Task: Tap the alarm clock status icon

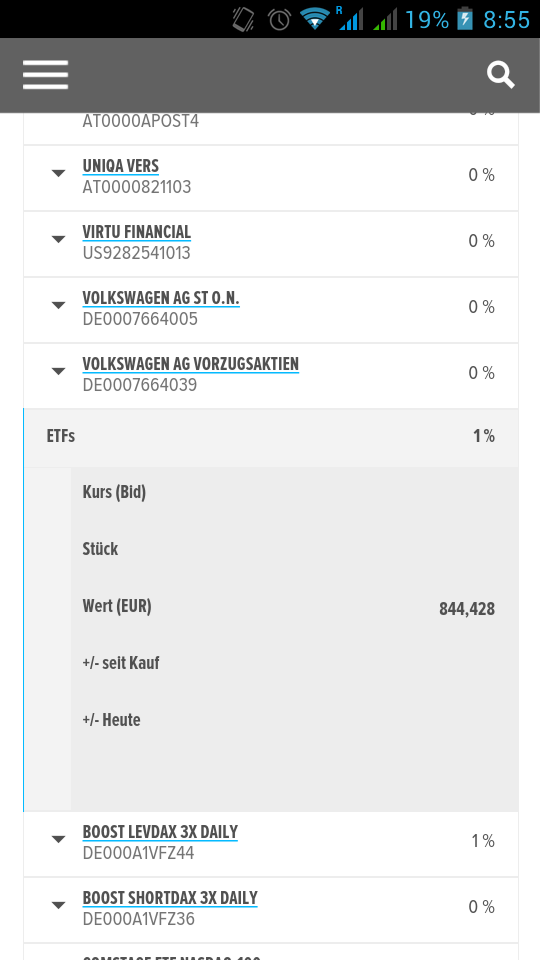Action: click(x=279, y=19)
